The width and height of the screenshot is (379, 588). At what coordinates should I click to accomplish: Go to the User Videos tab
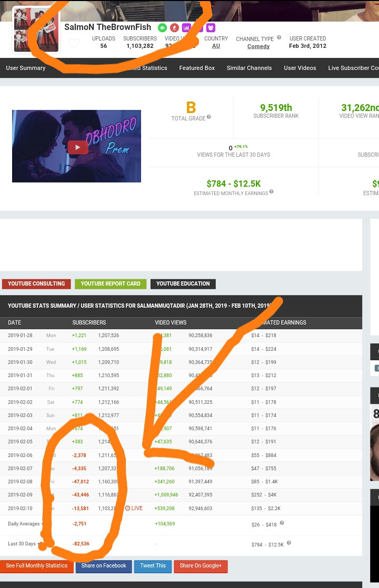(x=300, y=68)
